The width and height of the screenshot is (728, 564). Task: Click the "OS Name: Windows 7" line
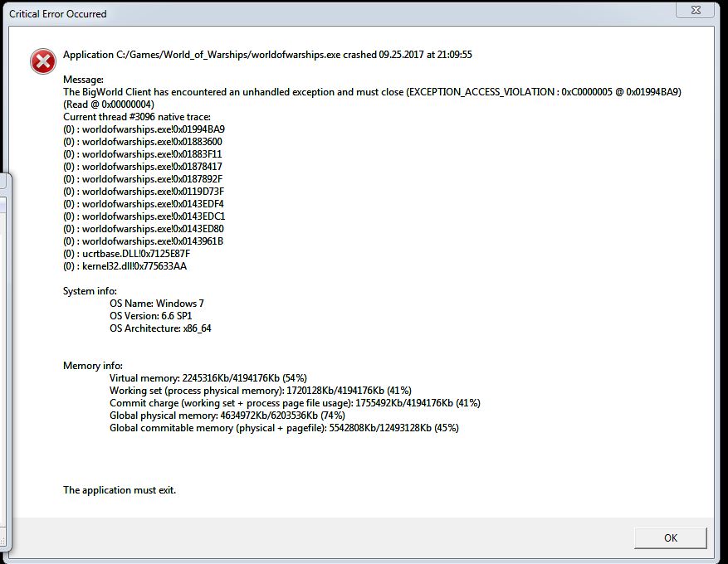156,304
